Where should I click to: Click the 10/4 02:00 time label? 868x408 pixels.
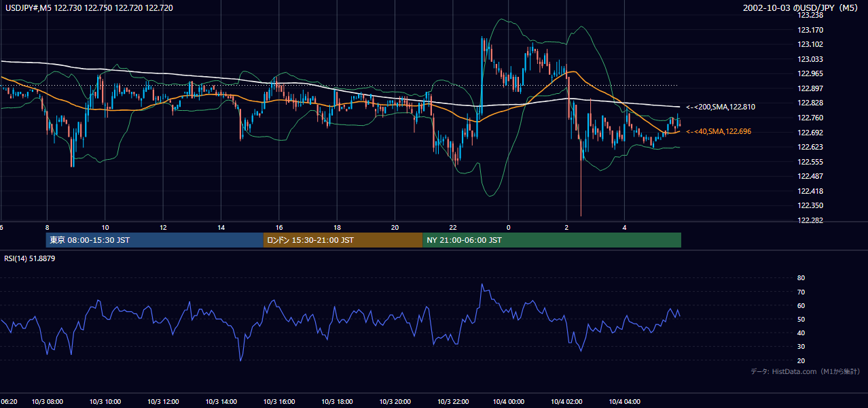click(567, 402)
